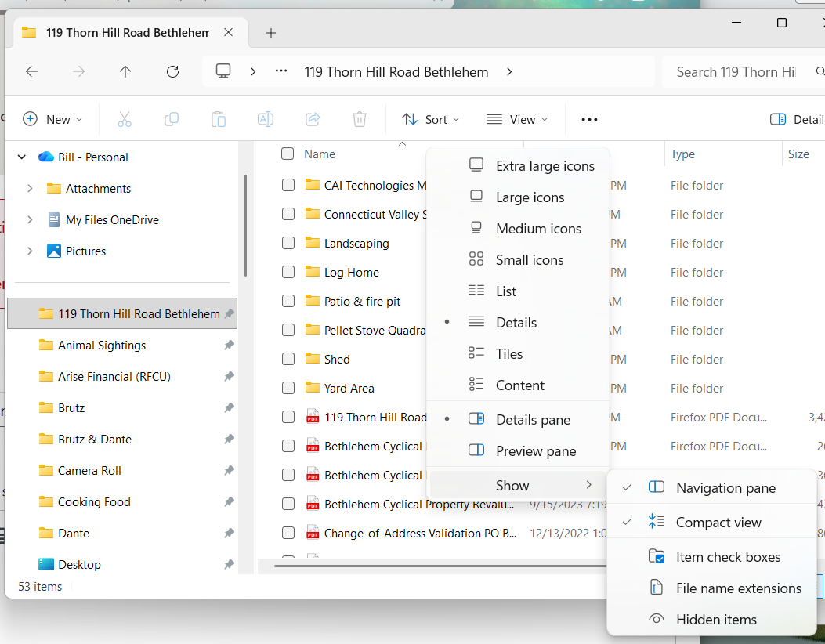Go back with the back arrow
Screen dimensions: 825x644
(x=31, y=71)
